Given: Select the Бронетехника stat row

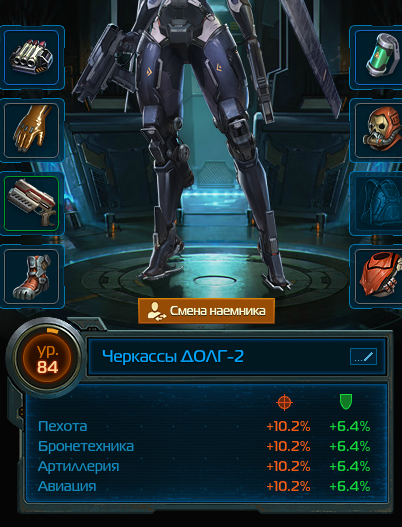Looking at the screenshot, I should 204,446.
